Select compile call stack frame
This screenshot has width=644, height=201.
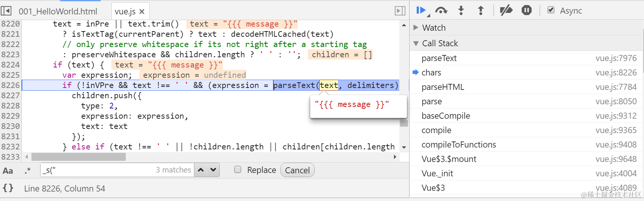[527, 130]
